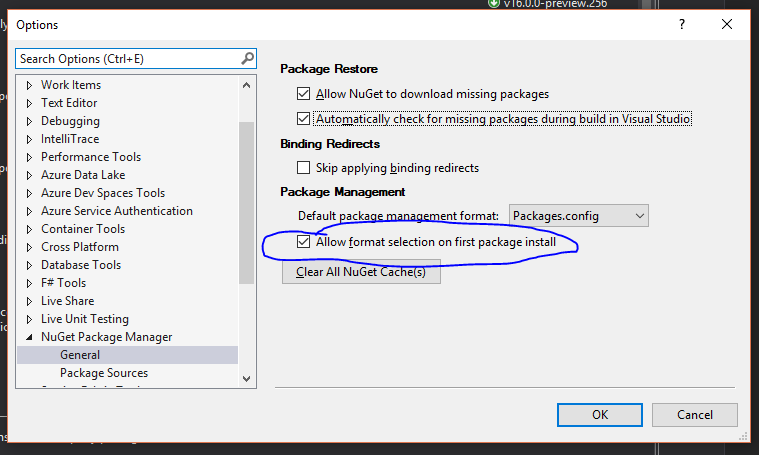Click the tree scrollbar up arrow
Viewport: 759px width, 455px height.
pos(246,85)
